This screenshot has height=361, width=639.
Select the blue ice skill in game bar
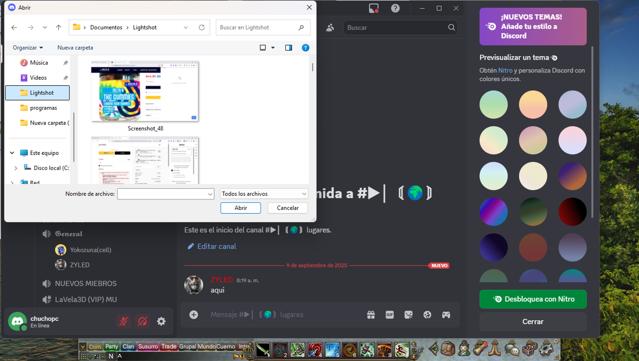(x=331, y=350)
